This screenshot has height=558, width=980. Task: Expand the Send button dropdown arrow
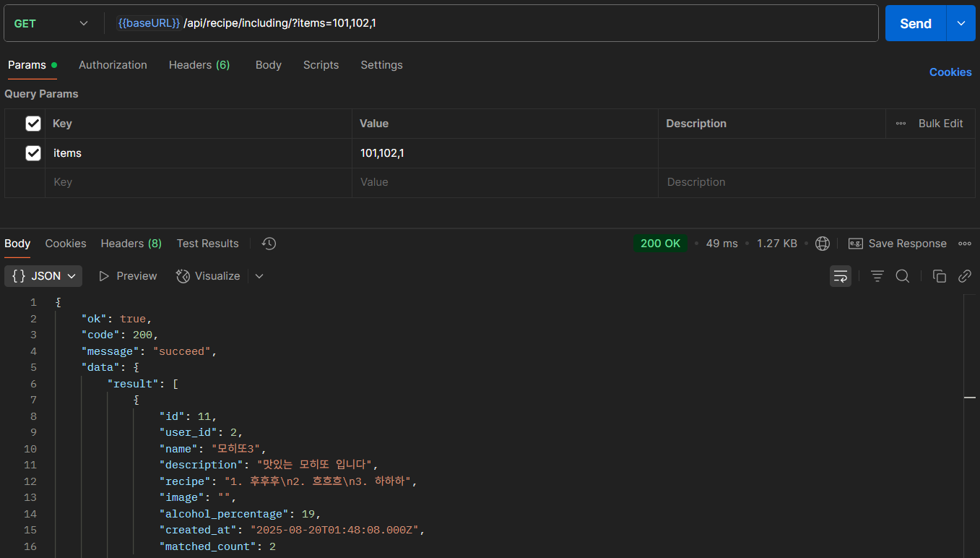[961, 23]
